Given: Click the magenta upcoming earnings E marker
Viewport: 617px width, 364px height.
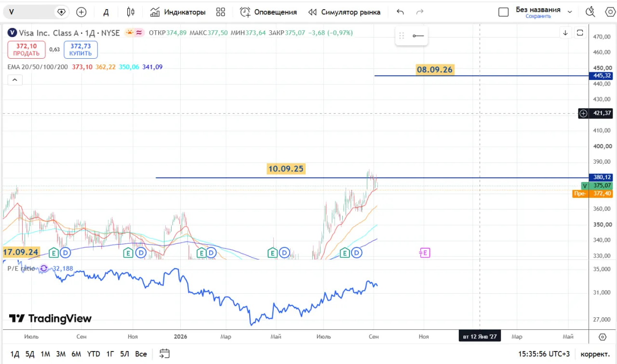Looking at the screenshot, I should click(x=425, y=253).
